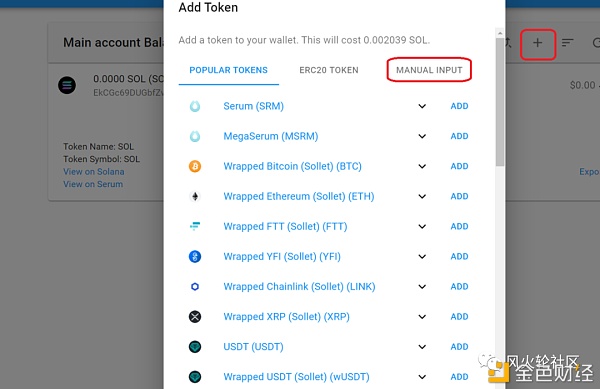Expand the Serum (SRM) row chevron
600x389 pixels.
click(422, 106)
